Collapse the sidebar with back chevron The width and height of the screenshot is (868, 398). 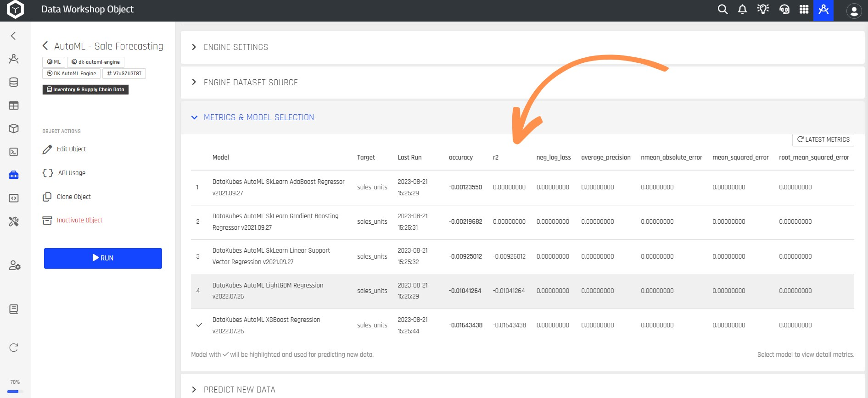coord(13,36)
